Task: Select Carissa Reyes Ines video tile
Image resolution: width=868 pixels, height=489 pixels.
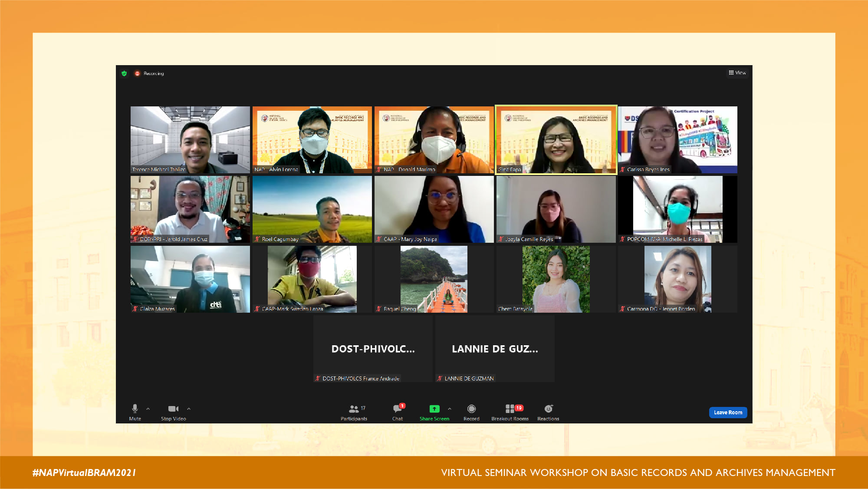Action: (x=677, y=140)
